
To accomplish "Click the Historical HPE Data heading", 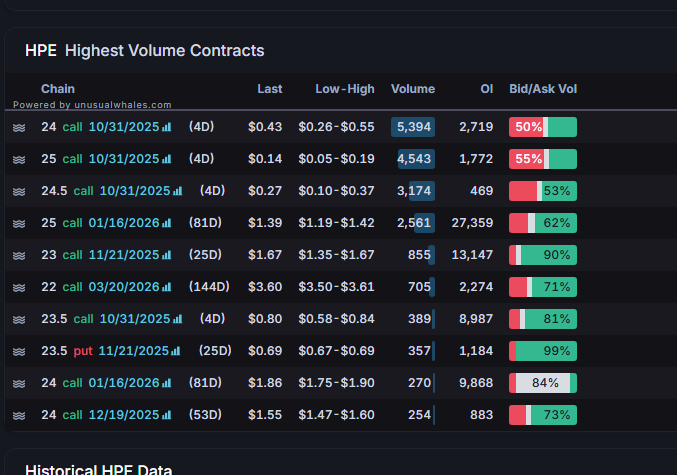I will click(99, 469).
